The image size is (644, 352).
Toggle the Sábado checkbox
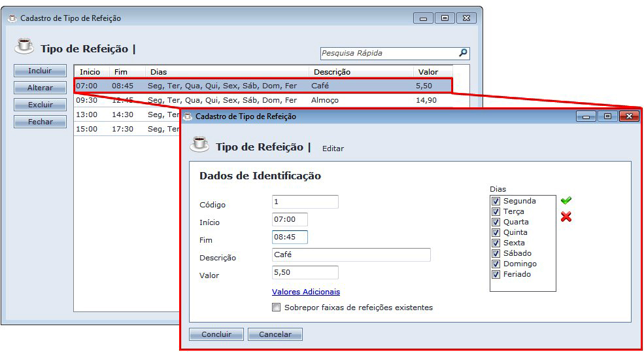(496, 253)
